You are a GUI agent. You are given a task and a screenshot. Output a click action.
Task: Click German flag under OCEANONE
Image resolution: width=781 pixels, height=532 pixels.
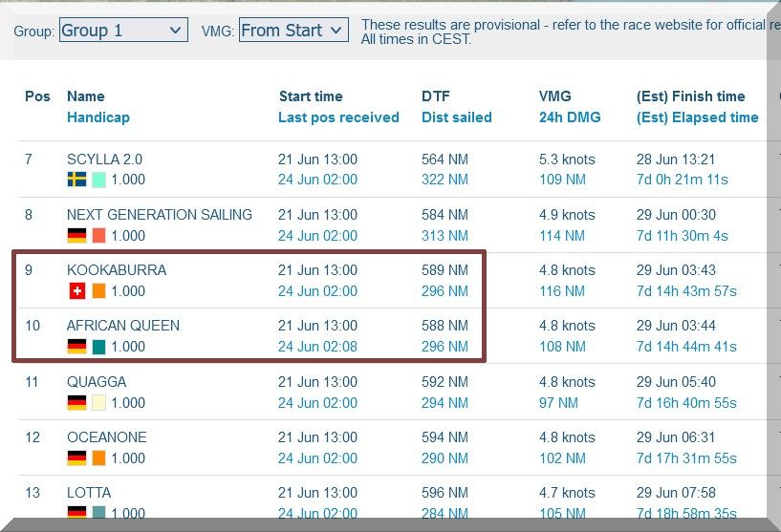click(76, 458)
